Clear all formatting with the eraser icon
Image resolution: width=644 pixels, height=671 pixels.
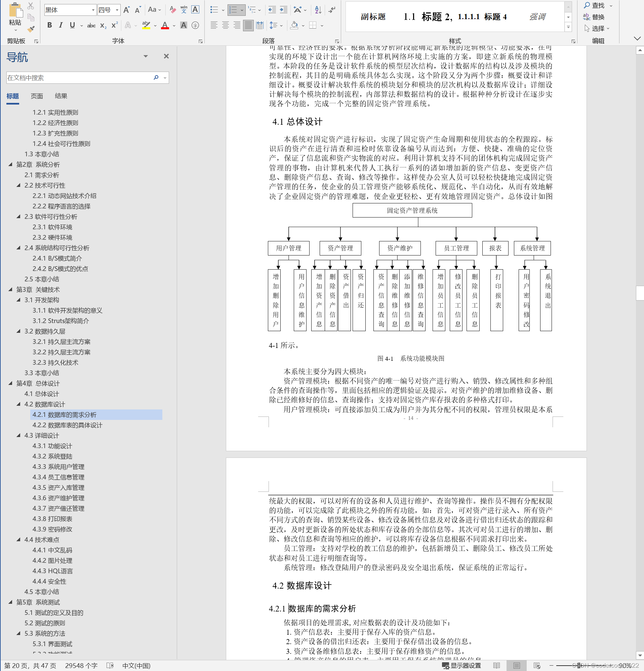173,10
